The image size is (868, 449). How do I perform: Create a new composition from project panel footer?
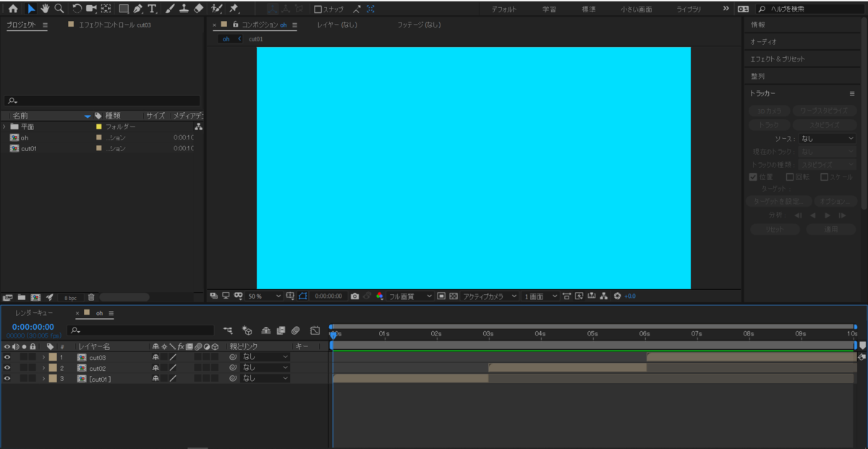point(35,297)
